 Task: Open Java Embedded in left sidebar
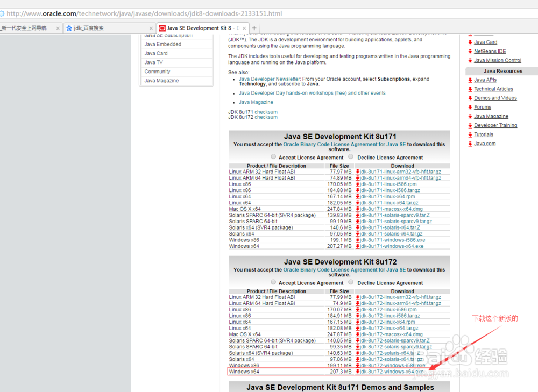click(x=162, y=44)
